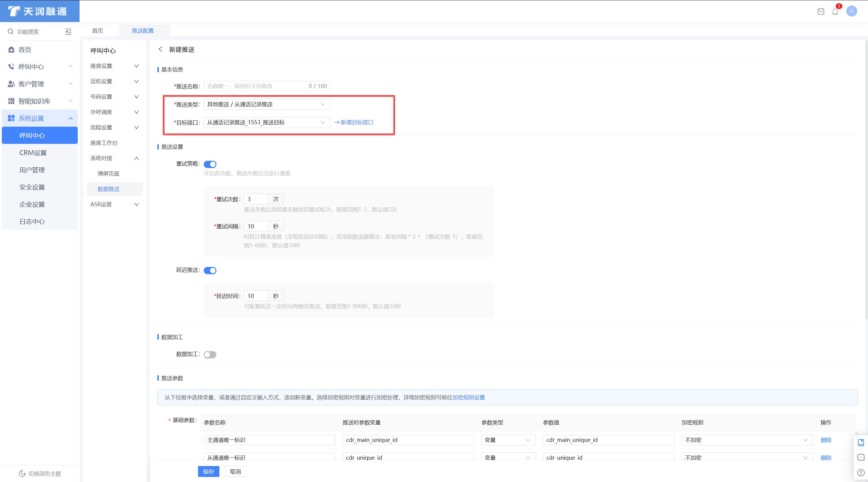
Task: Click the moon icon for dark theme
Action: point(22,473)
